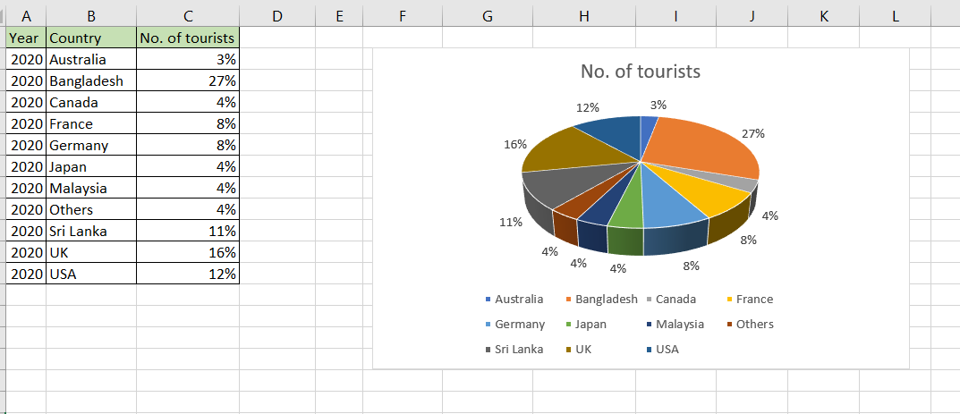The width and height of the screenshot is (960, 414).
Task: Select the USA cell
Action: coord(91,274)
